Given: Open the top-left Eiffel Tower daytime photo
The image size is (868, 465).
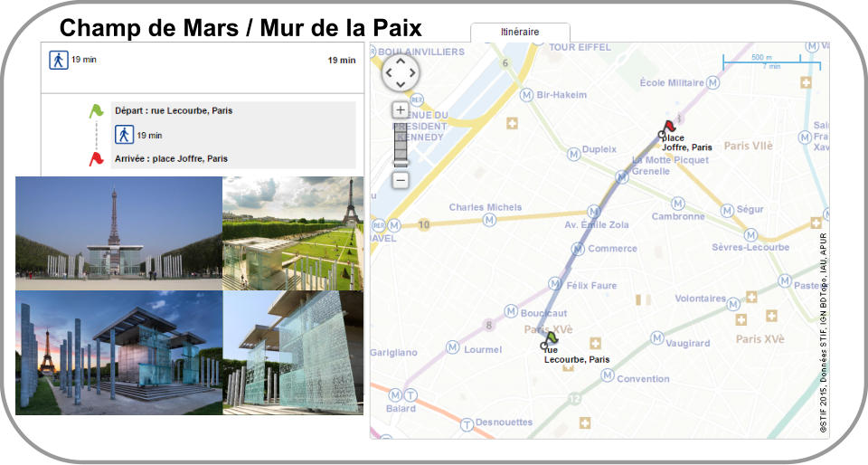Looking at the screenshot, I should point(118,233).
